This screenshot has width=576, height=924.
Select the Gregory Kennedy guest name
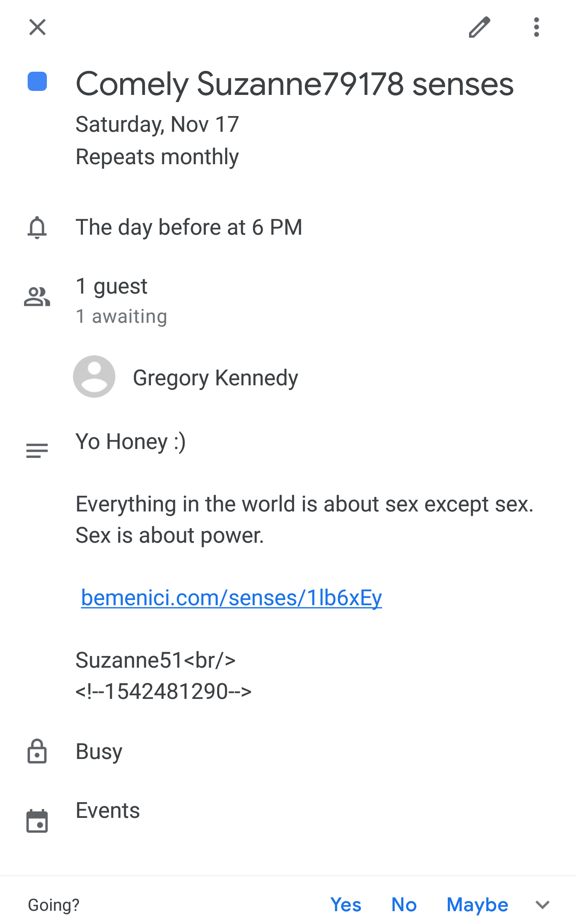pyautogui.click(x=215, y=378)
